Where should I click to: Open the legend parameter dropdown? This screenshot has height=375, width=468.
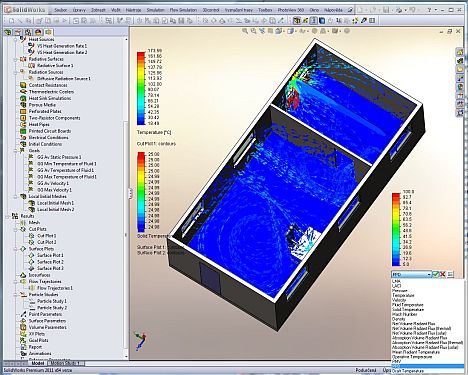point(412,274)
